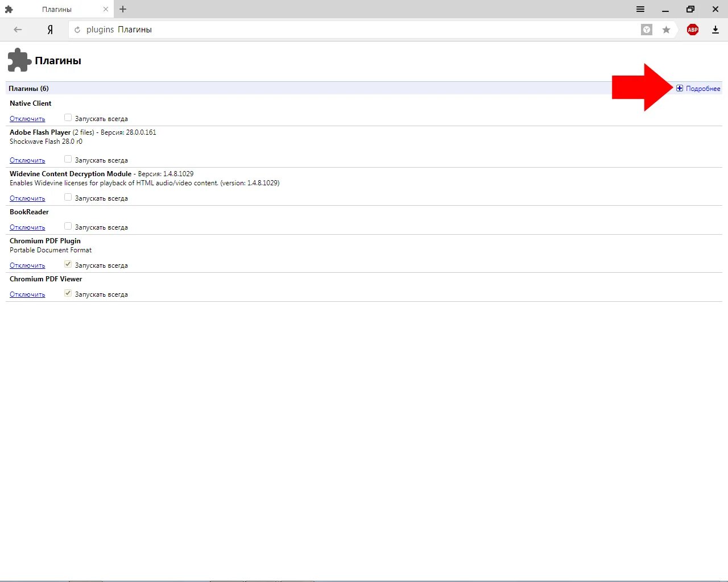The height and width of the screenshot is (582, 728).
Task: Select the Плагины tab
Action: 57,9
